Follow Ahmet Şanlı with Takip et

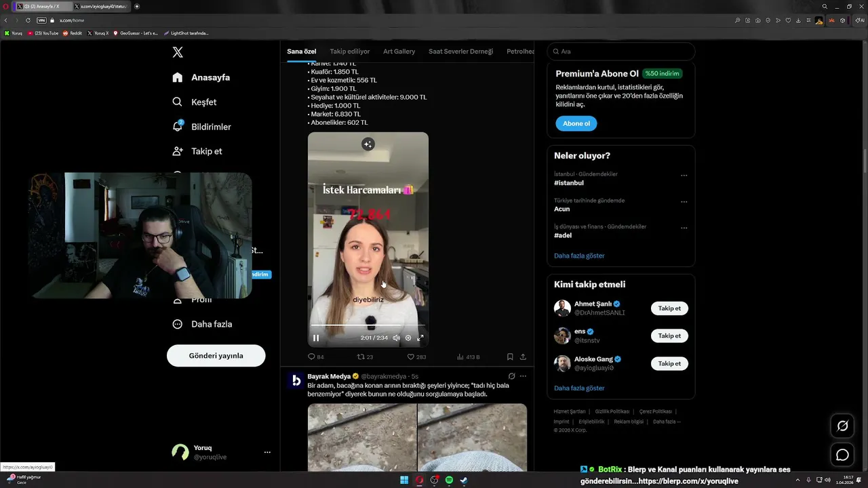click(669, 308)
